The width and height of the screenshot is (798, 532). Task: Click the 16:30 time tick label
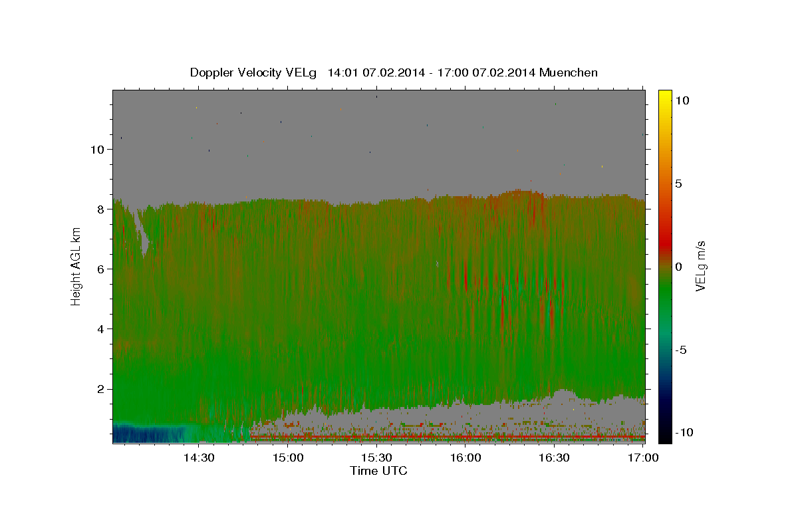(x=555, y=458)
